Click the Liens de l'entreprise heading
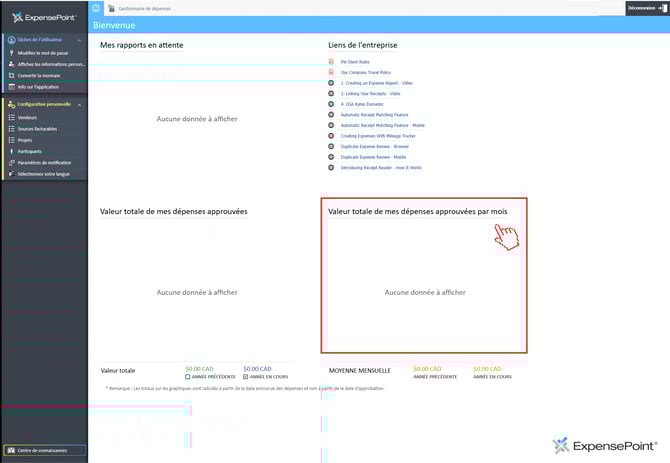The height and width of the screenshot is (463, 670). [x=362, y=45]
